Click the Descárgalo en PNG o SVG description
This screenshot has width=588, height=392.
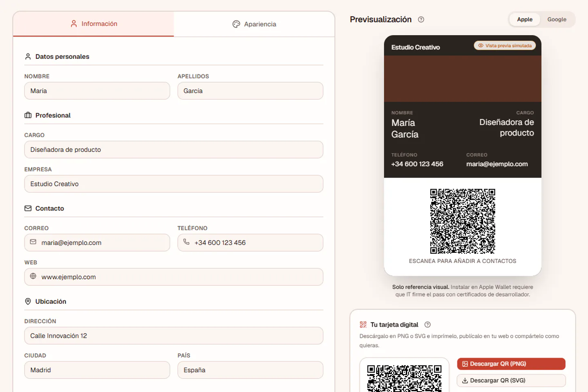pyautogui.click(x=459, y=341)
